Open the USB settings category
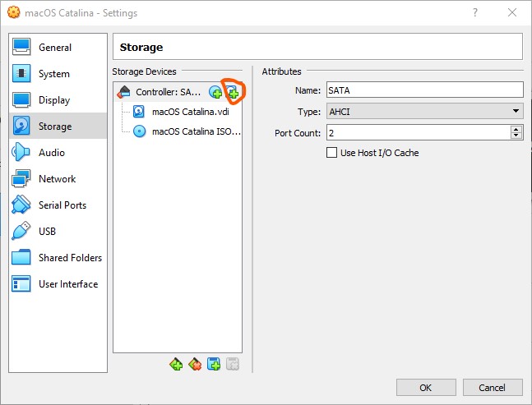 58,231
